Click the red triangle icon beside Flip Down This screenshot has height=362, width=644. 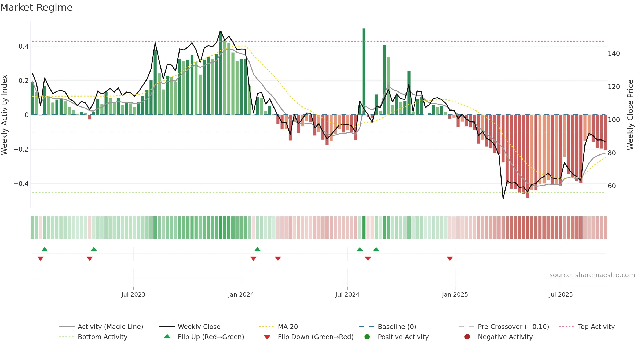point(267,337)
